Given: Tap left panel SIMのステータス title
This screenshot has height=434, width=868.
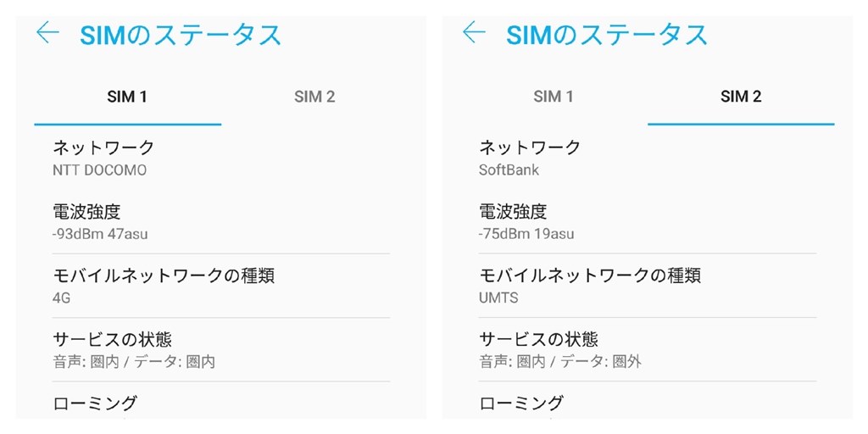Looking at the screenshot, I should (x=181, y=35).
